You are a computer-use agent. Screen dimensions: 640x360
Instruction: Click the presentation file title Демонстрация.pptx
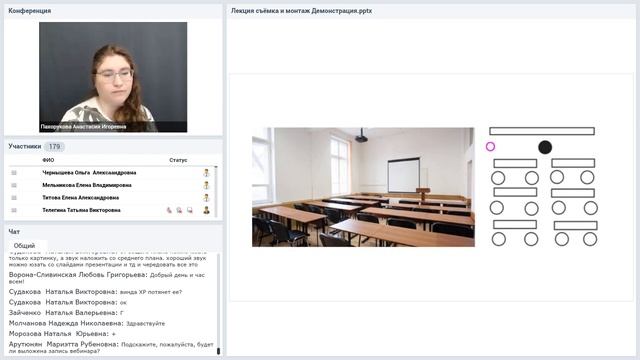pos(301,11)
